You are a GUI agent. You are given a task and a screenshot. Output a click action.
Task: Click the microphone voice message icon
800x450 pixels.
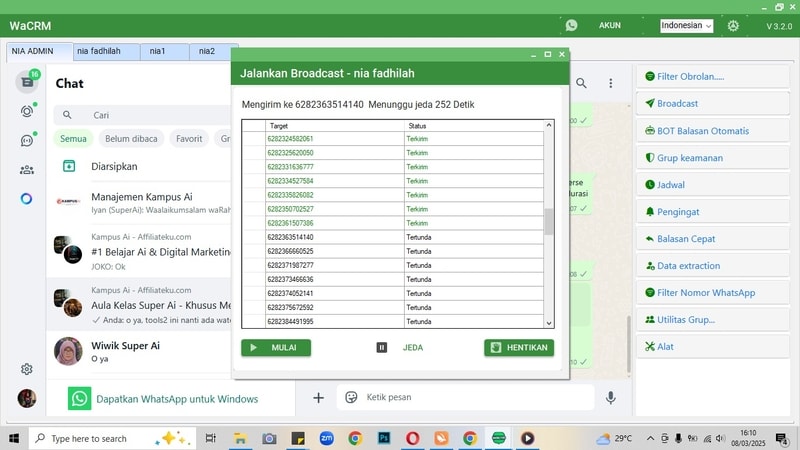pos(611,397)
